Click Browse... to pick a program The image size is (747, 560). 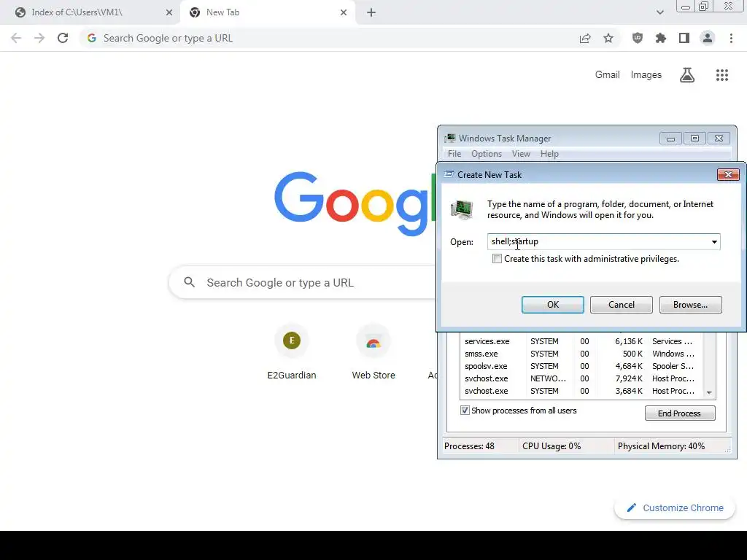[x=690, y=305]
